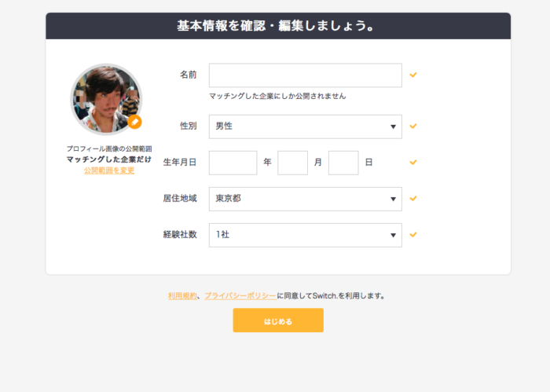
Task: Open the 居住地域 dropdown showing 東京都
Action: click(306, 199)
